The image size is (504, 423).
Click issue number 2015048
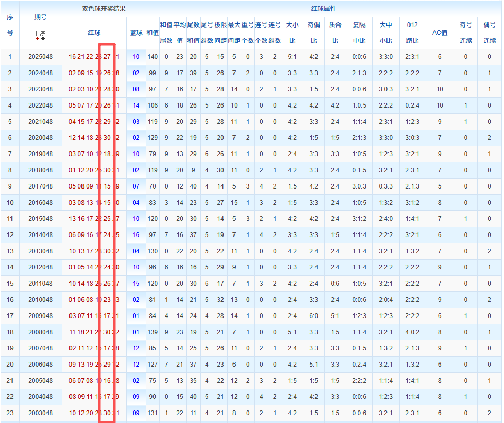40,219
